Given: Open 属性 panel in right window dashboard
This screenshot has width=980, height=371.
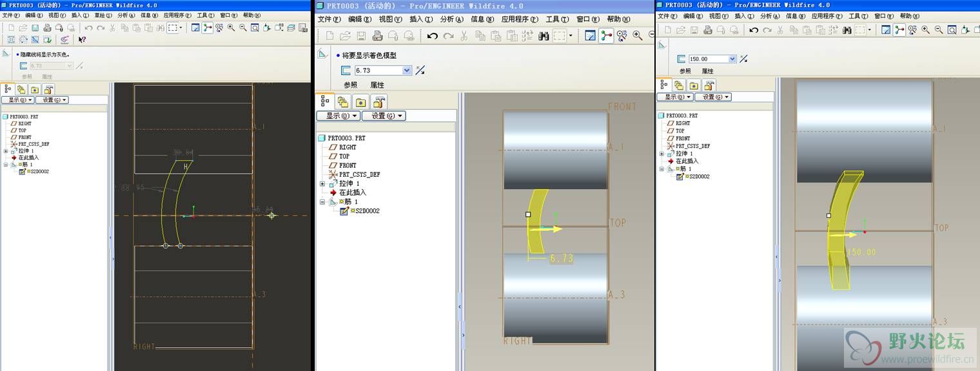Looking at the screenshot, I should (x=708, y=71).
